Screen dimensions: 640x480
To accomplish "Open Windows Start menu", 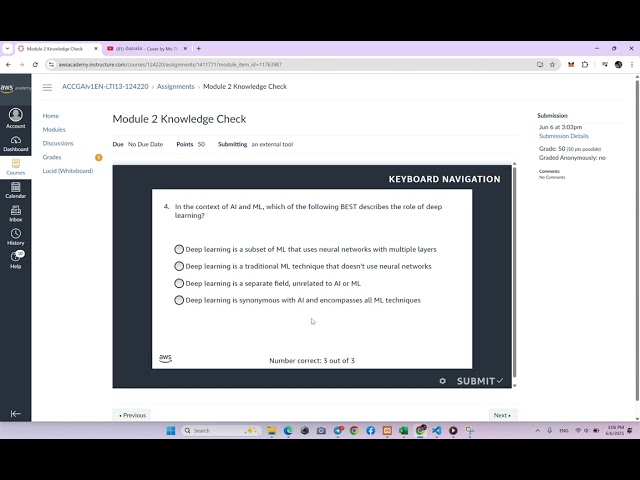I will coord(171,431).
